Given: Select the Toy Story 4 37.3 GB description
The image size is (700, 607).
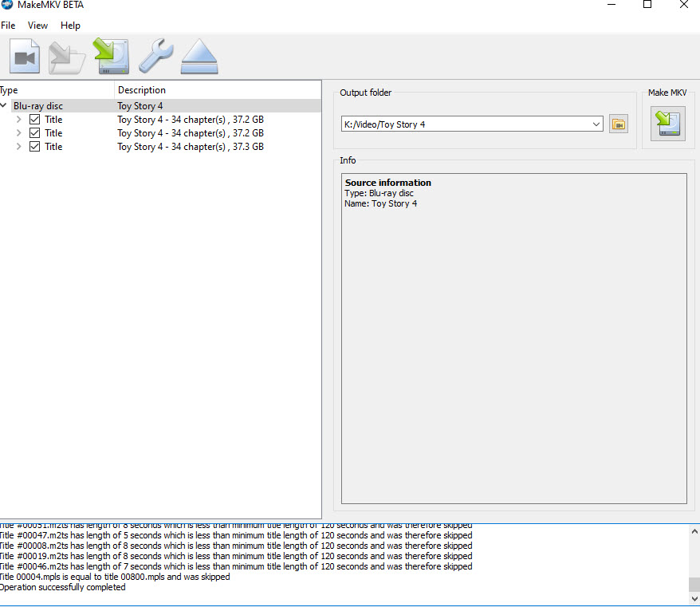Looking at the screenshot, I should point(191,147).
